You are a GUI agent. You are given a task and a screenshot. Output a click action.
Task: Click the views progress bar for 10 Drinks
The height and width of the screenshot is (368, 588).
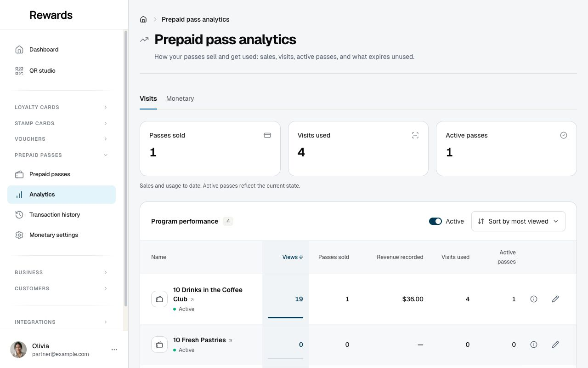pos(285,317)
